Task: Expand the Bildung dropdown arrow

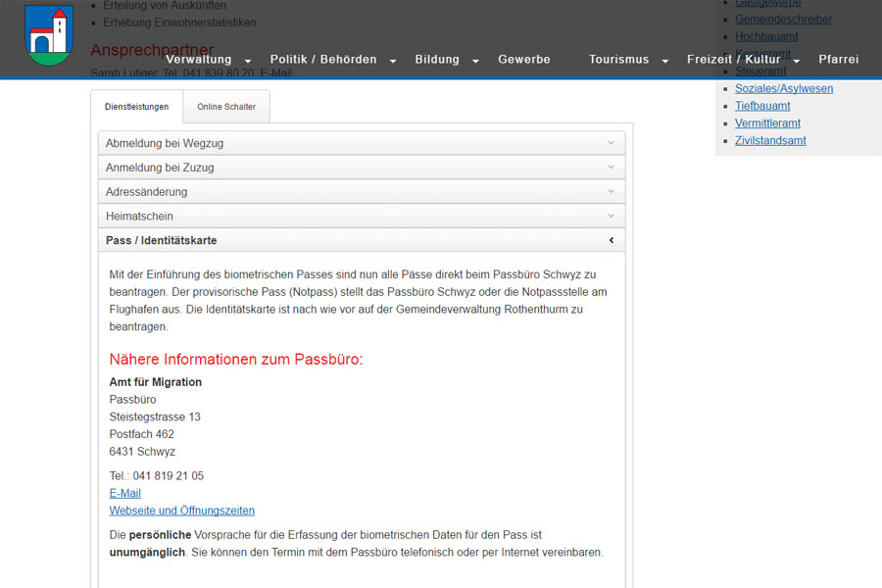Action: 475,61
